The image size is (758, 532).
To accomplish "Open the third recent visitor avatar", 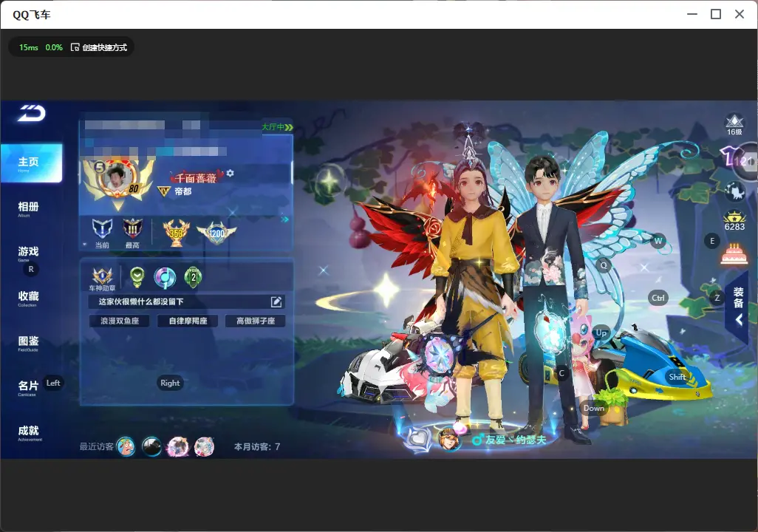I will point(178,446).
